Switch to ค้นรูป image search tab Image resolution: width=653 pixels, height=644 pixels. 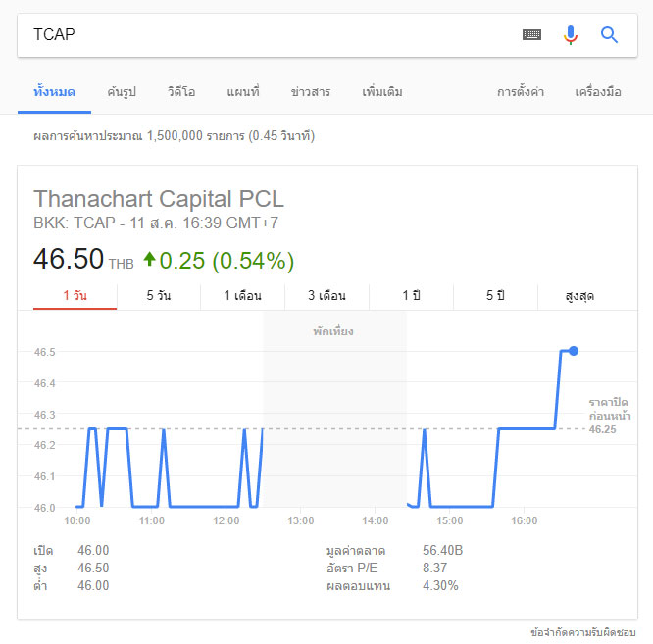click(x=122, y=92)
